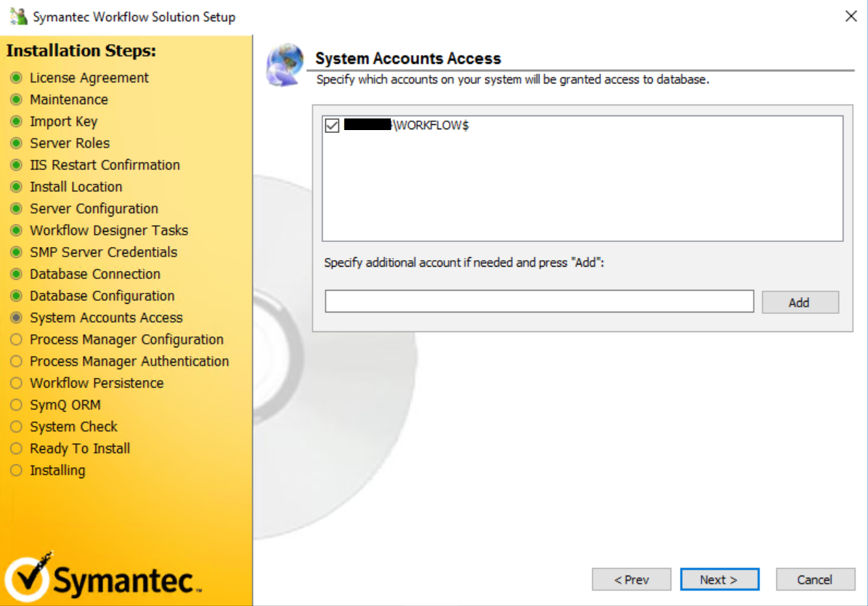Viewport: 868px width, 606px height.
Task: Click the License Agreement green step icon
Action: pos(17,78)
